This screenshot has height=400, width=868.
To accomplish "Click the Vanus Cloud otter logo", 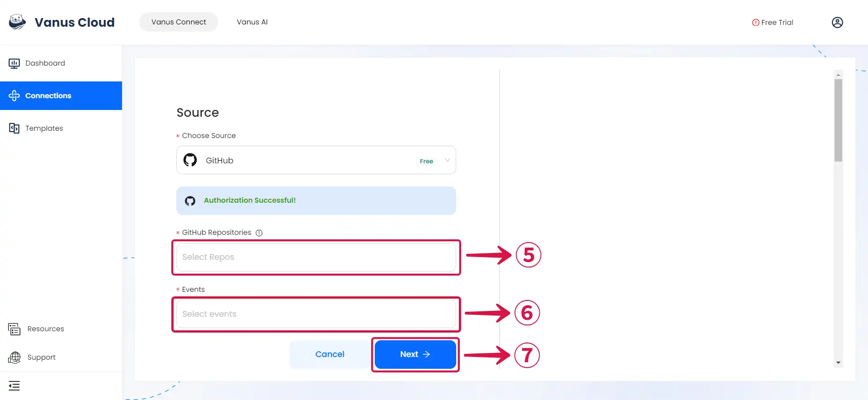I will [17, 22].
